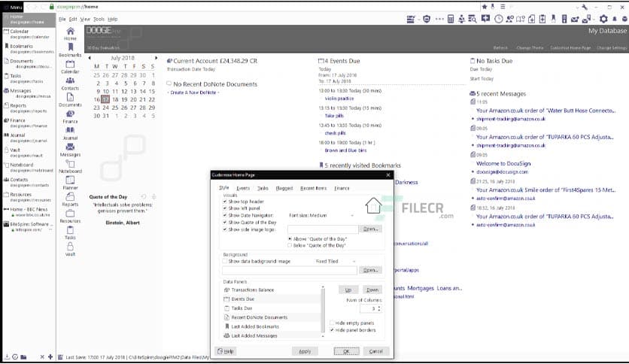Uncheck Show top header checkbox
Image resolution: width=629 pixels, height=364 pixels.
tap(225, 202)
